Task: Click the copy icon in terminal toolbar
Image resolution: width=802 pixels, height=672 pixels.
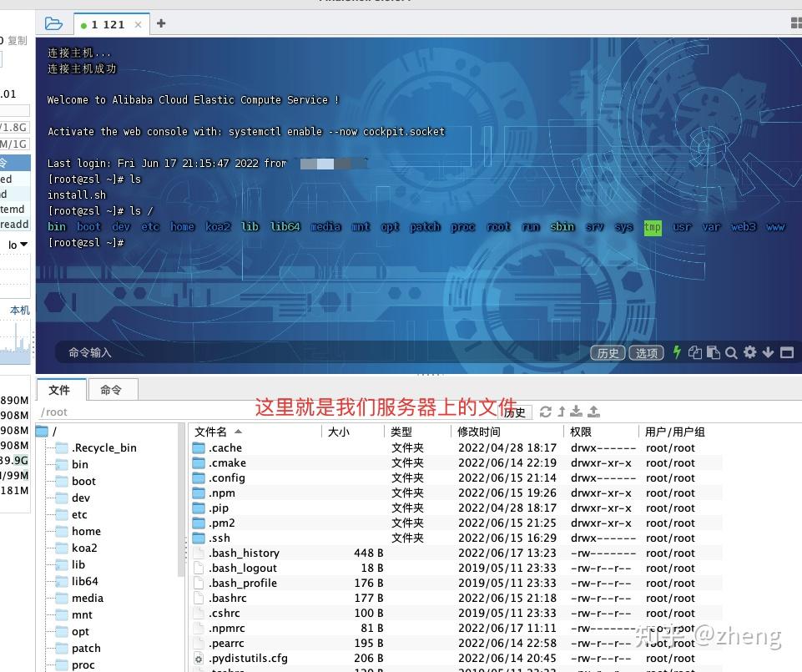Action: pos(695,352)
